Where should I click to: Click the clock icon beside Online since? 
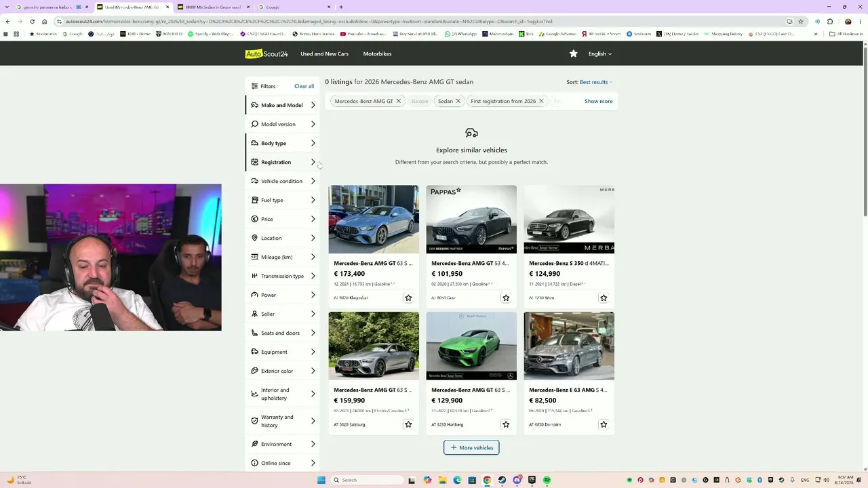point(254,463)
